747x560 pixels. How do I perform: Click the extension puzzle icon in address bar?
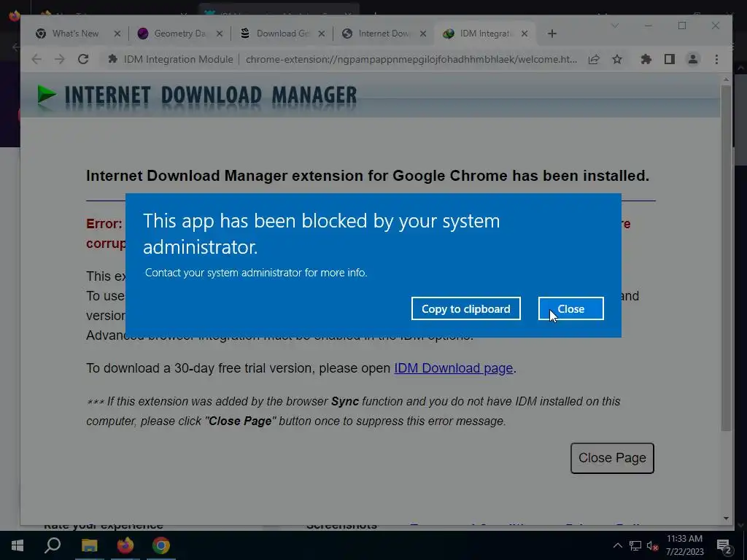click(x=112, y=59)
